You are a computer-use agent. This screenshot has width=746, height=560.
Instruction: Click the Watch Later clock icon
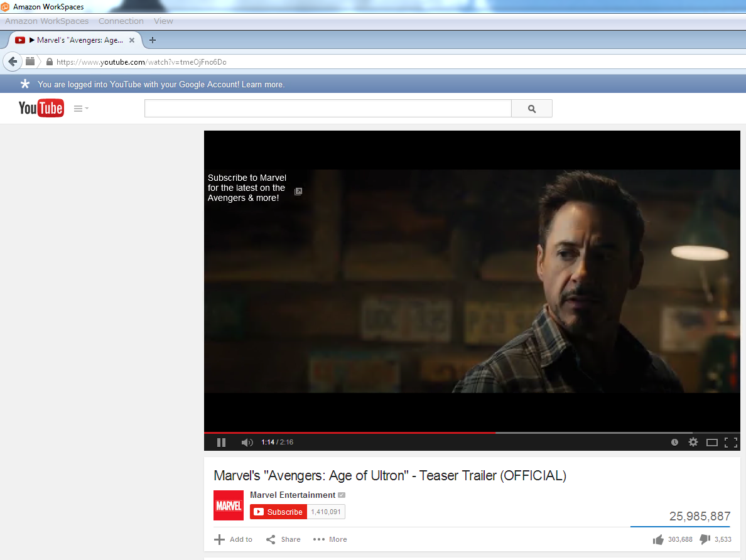674,443
